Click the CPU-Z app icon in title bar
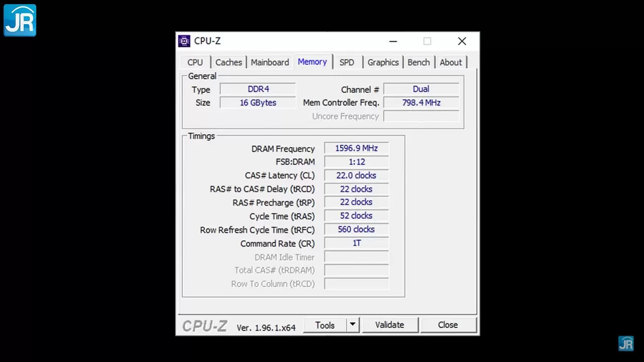 184,41
